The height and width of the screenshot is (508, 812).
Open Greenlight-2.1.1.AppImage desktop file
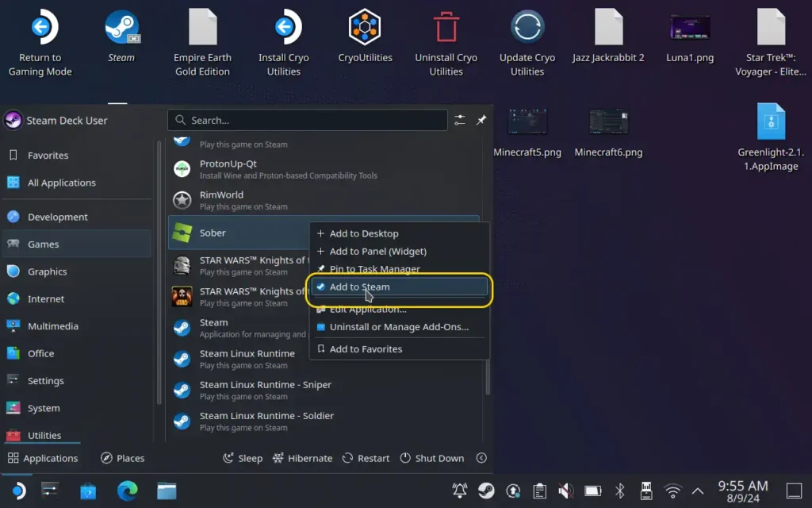pyautogui.click(x=771, y=137)
